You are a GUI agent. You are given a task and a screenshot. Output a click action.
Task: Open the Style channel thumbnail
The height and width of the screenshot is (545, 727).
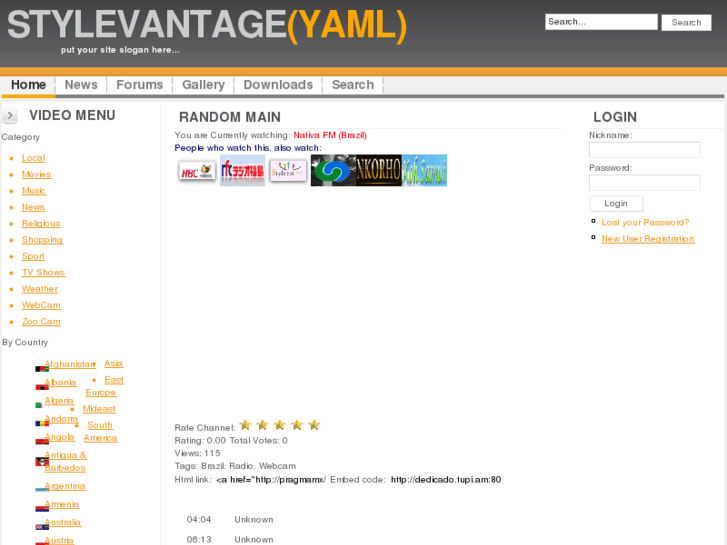point(288,171)
